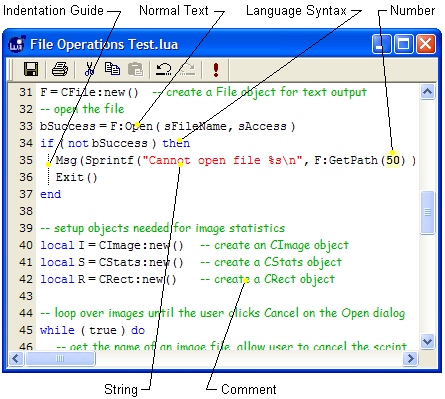Click the Copy icon in toolbar
This screenshot has width=445, height=399.
click(x=112, y=69)
